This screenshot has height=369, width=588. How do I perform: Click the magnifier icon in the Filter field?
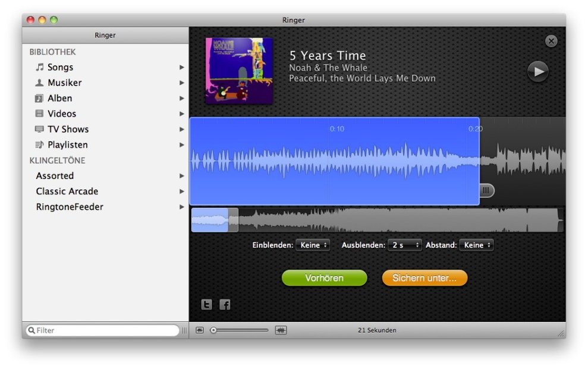(x=32, y=330)
